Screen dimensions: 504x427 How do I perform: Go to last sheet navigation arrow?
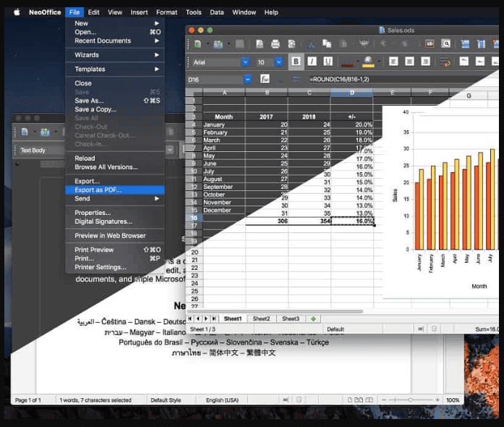(x=214, y=318)
